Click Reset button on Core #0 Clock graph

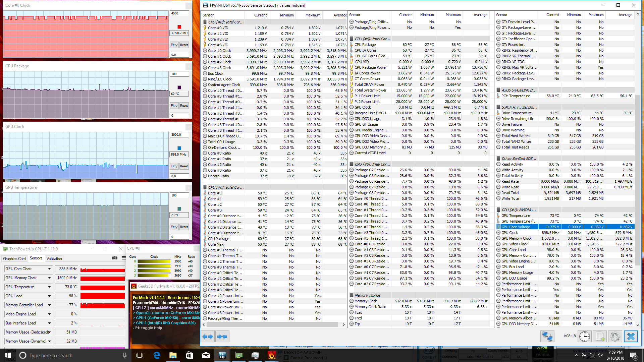click(184, 45)
